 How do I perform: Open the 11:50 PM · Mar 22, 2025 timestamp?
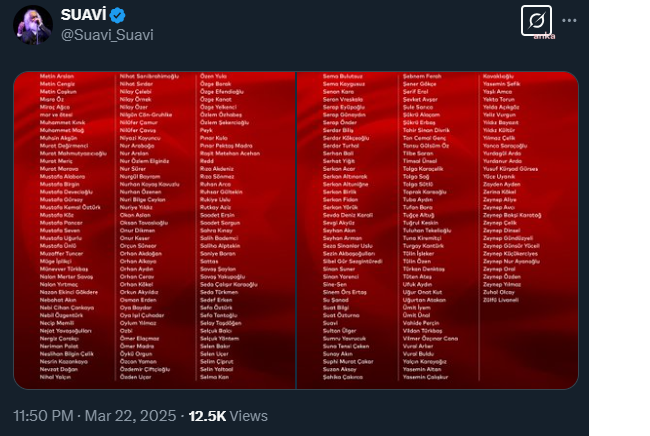click(x=95, y=416)
